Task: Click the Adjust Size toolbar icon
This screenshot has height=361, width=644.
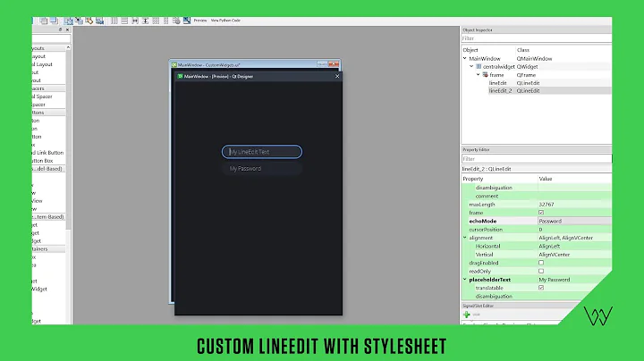Action: click(187, 21)
